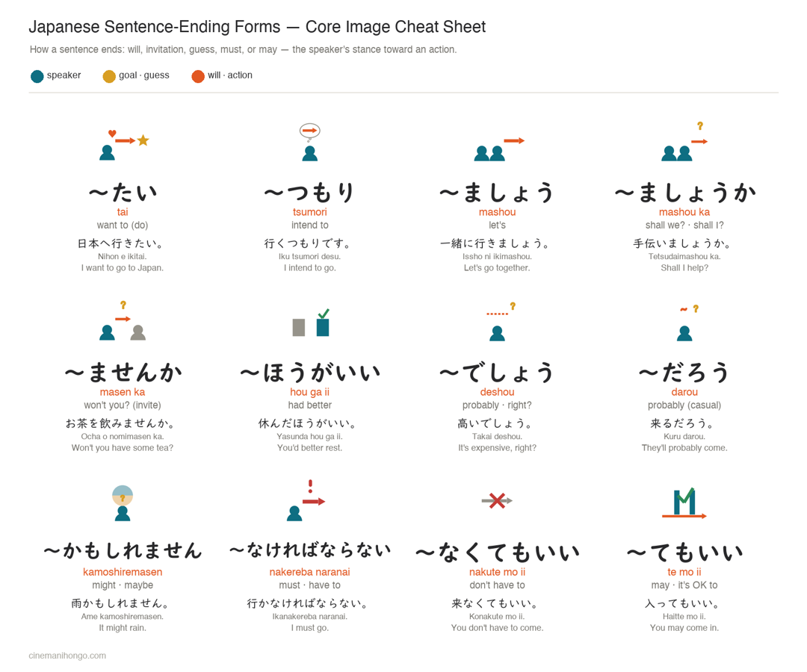Click the teal speaker legend dot
This screenshot has width=807, height=672.
pyautogui.click(x=37, y=76)
